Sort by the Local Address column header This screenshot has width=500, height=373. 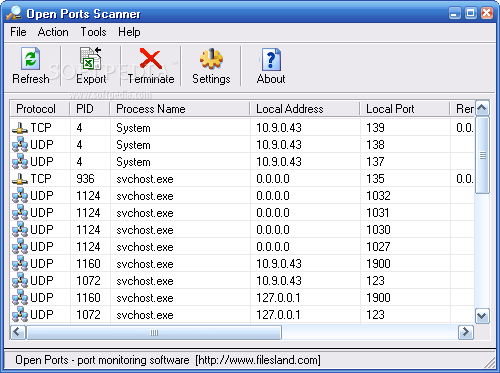[x=305, y=109]
